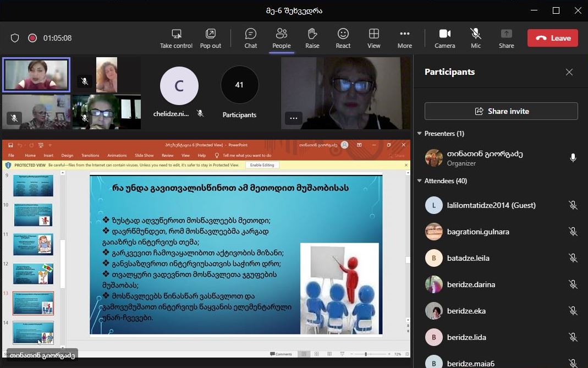Select attendee batadze.leila by name
Image resolution: width=588 pixels, height=368 pixels.
(x=468, y=258)
